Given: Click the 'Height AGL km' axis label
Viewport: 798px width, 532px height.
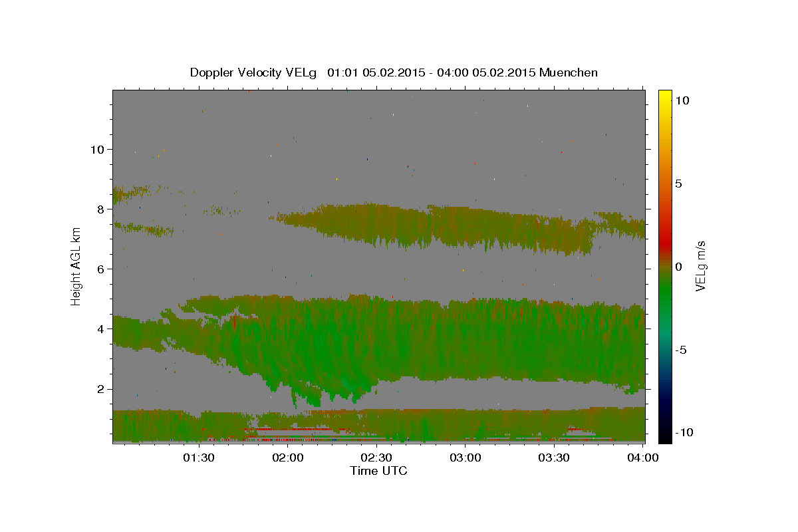Looking at the screenshot, I should click(x=76, y=266).
